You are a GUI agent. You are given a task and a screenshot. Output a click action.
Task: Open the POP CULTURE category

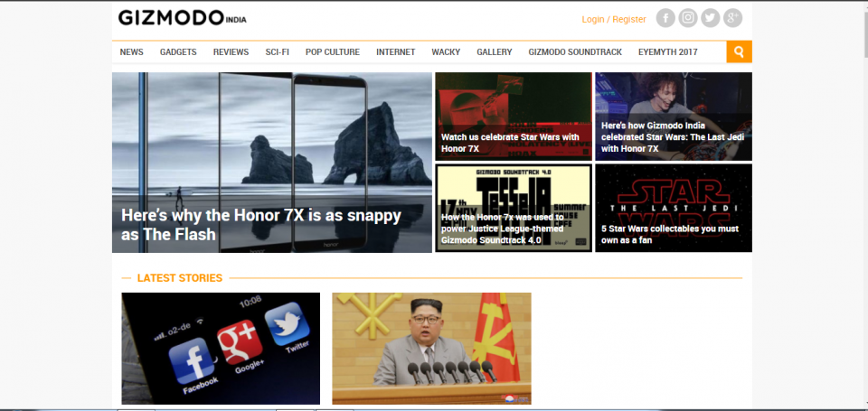pyautogui.click(x=332, y=52)
